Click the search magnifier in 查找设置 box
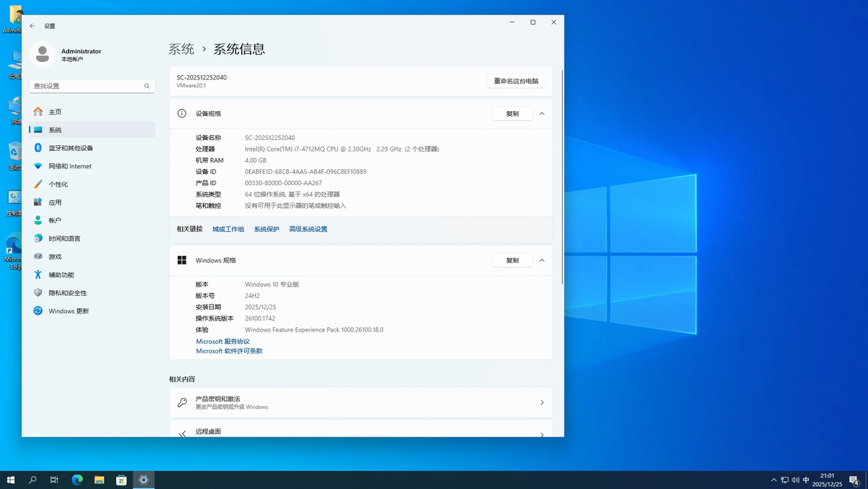 pos(146,86)
